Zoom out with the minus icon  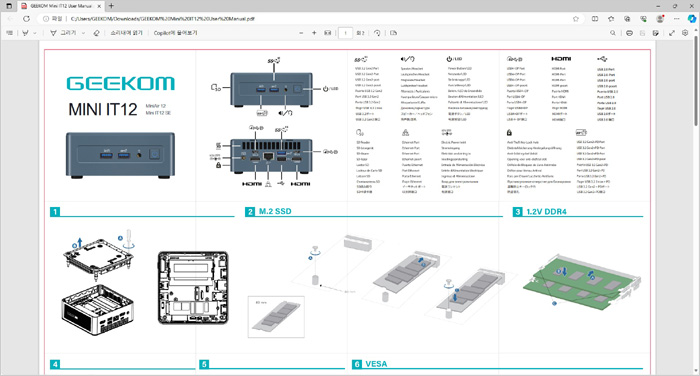click(x=301, y=33)
